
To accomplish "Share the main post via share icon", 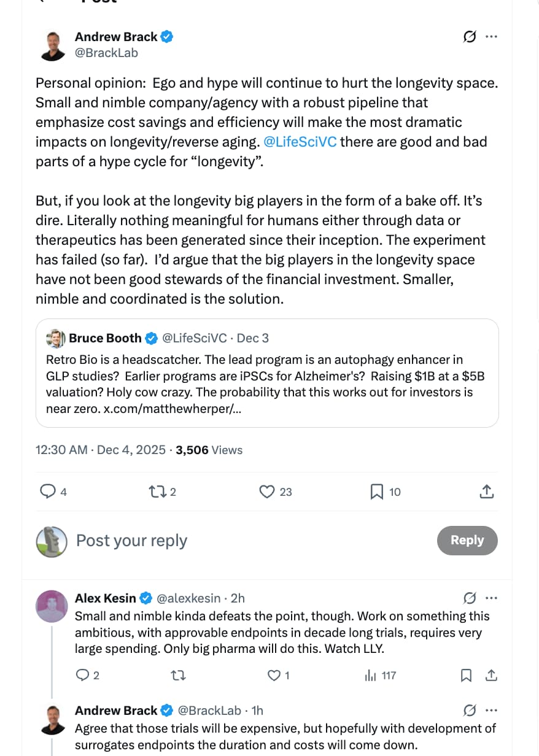I will [x=486, y=492].
